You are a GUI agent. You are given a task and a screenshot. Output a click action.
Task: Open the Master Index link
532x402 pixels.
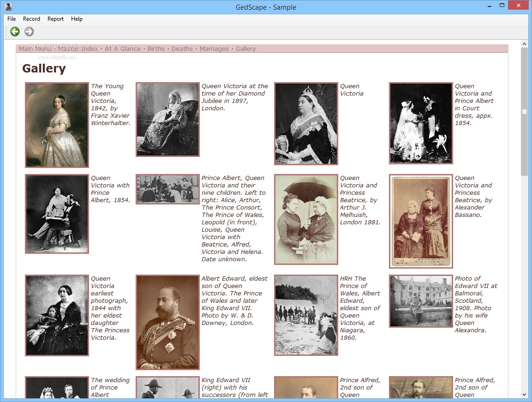click(x=78, y=48)
